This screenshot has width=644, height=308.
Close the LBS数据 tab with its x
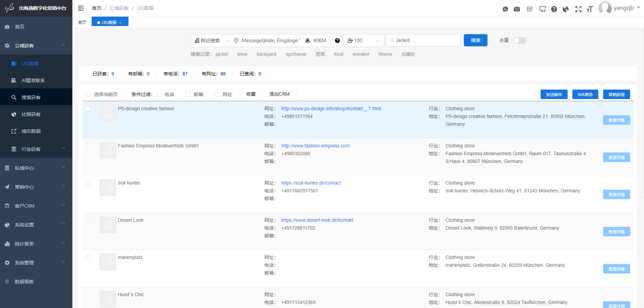120,23
